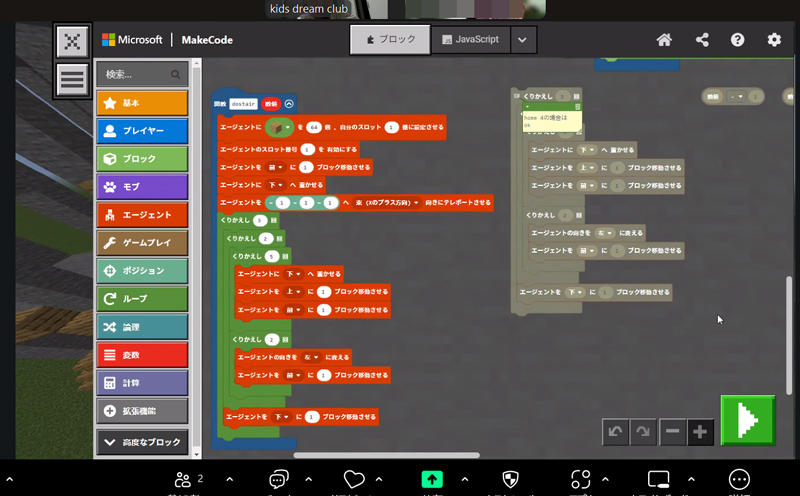Undo the last block change

point(616,431)
